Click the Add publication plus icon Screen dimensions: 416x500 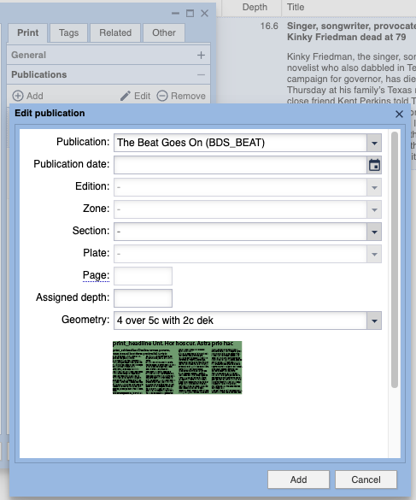[x=18, y=96]
